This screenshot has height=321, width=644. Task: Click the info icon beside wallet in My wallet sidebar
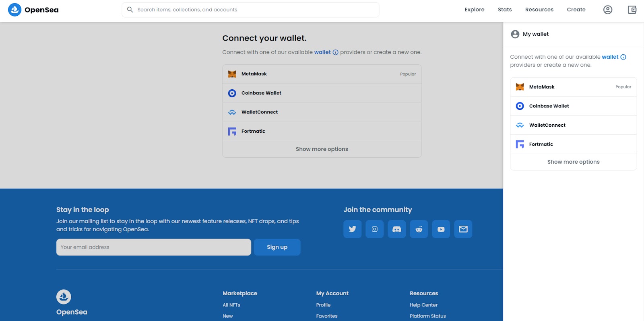pos(623,57)
